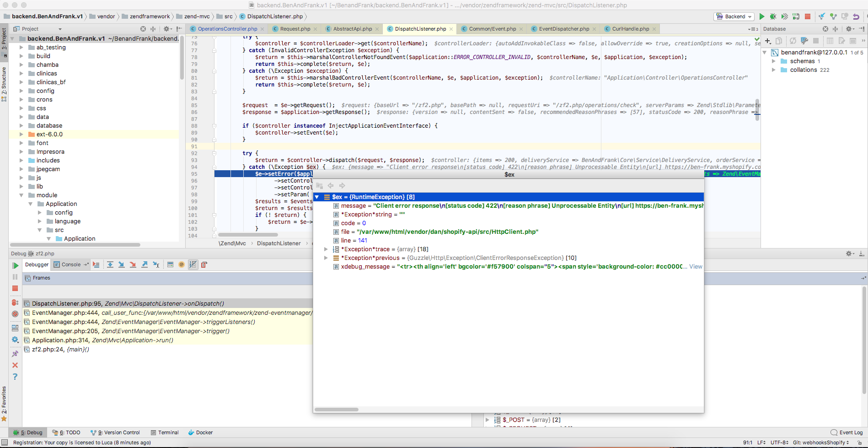
Task: Stop the running process in main toolbar
Action: (x=808, y=16)
